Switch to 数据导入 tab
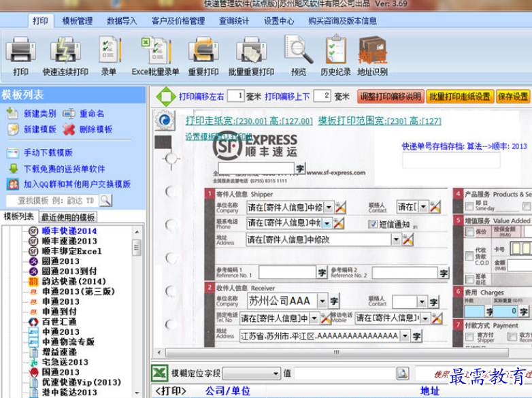 pos(122,21)
